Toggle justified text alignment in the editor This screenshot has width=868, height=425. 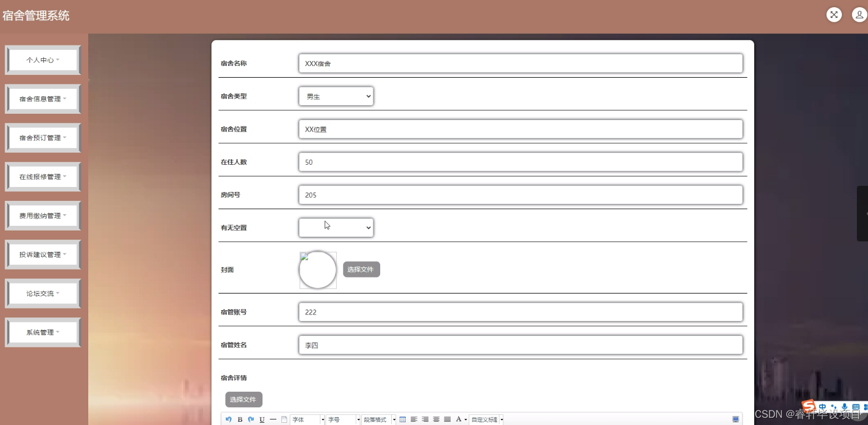point(447,419)
